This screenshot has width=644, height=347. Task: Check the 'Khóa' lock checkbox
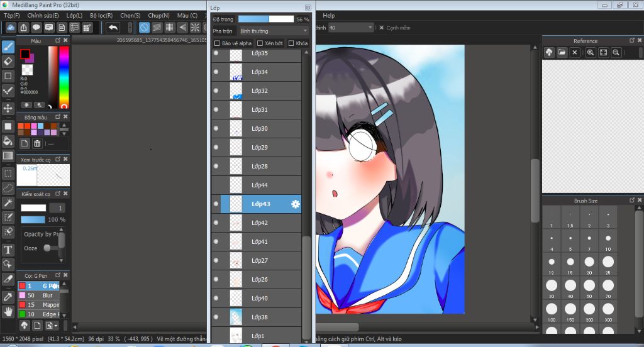(x=291, y=43)
